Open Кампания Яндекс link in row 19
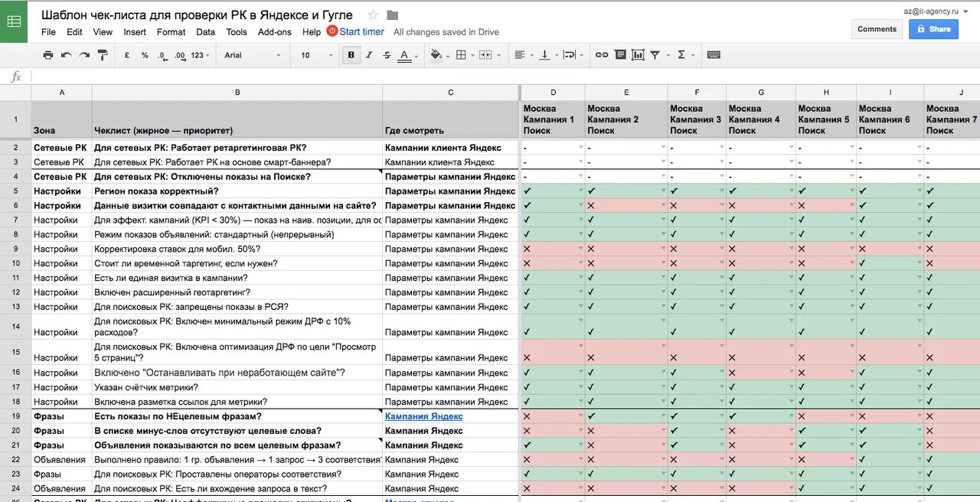The height and width of the screenshot is (502, 980). pos(423,416)
